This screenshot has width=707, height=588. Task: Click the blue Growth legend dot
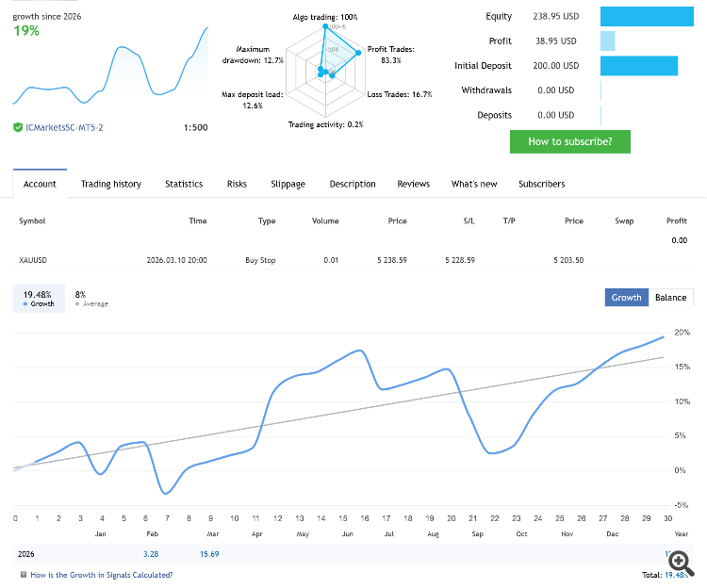[x=25, y=304]
